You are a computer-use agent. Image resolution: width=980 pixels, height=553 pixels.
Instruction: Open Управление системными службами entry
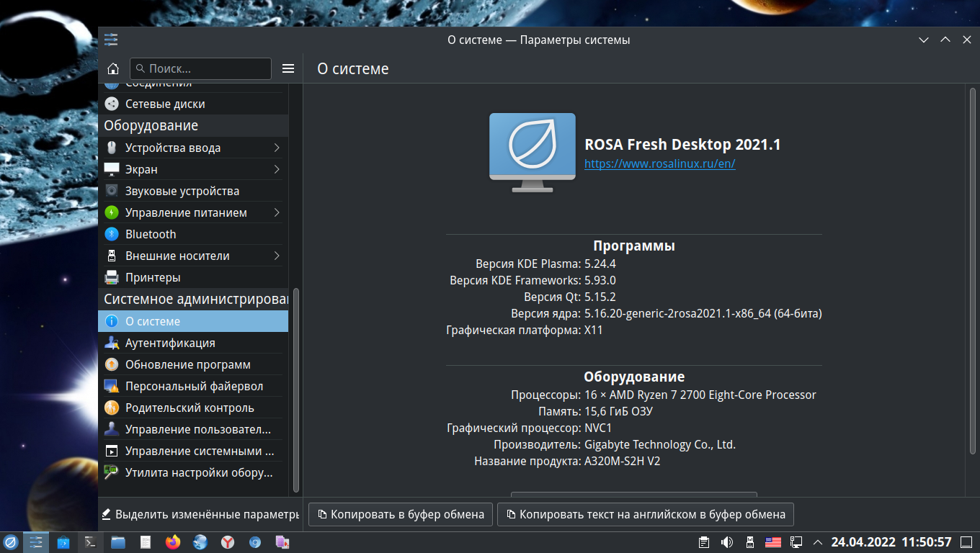tap(193, 451)
